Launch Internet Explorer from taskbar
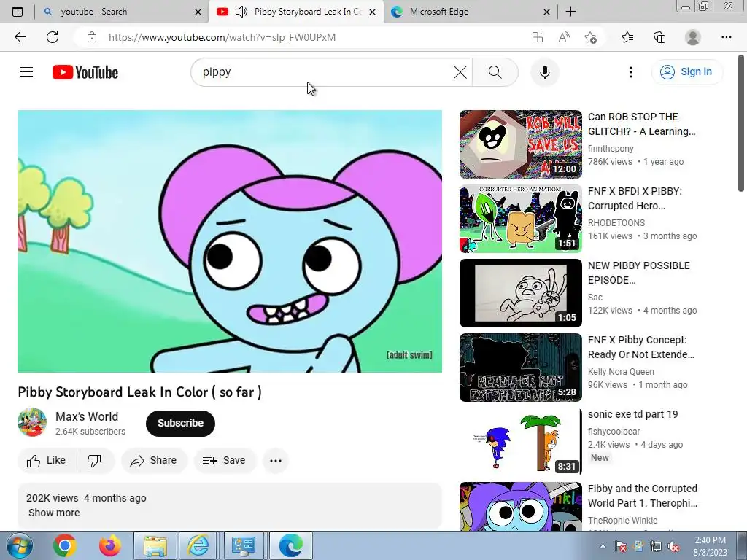Image resolution: width=747 pixels, height=560 pixels. tap(198, 545)
